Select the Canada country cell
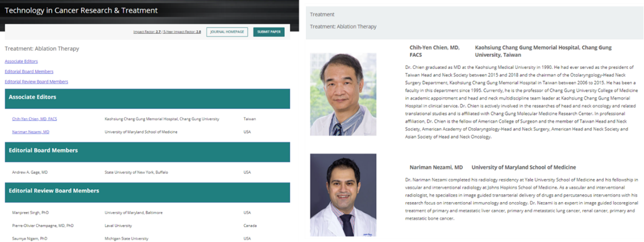The width and height of the screenshot is (644, 242). (x=250, y=226)
